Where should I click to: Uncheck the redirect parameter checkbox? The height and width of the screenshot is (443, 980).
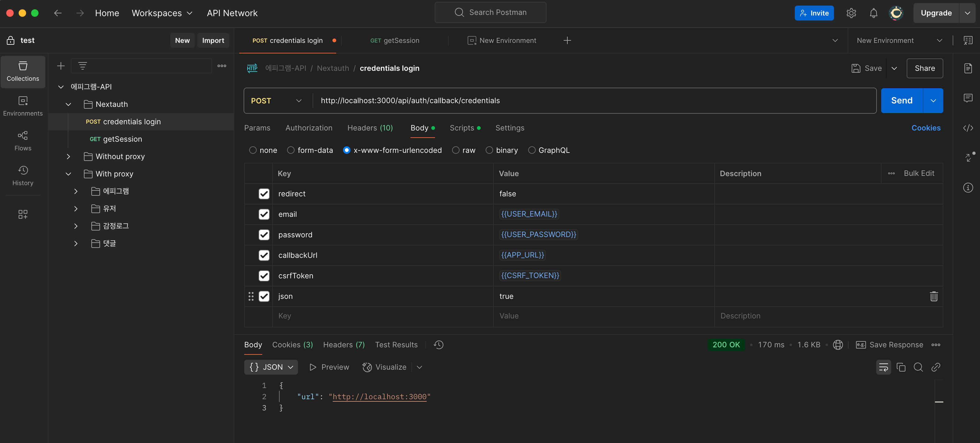point(263,194)
